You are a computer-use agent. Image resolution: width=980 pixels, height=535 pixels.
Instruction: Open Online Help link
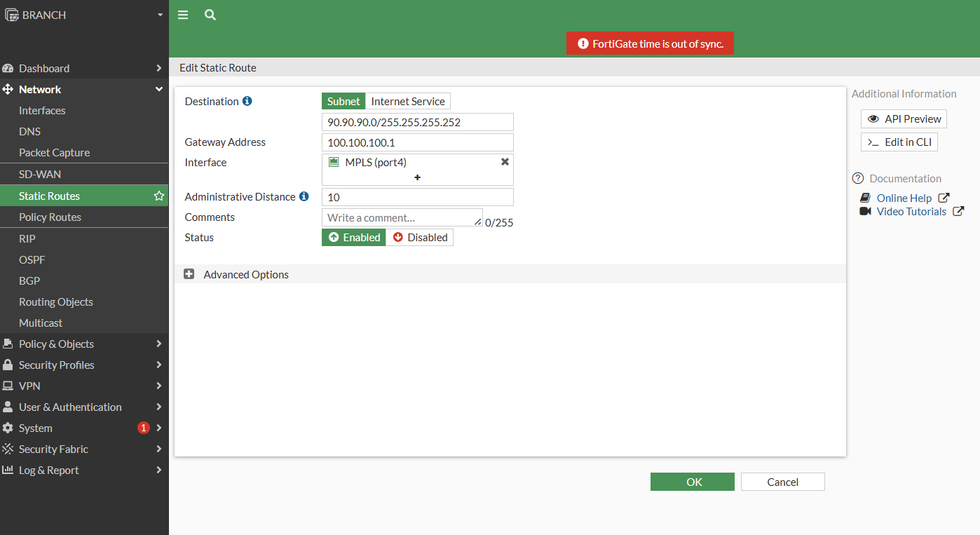click(x=904, y=198)
